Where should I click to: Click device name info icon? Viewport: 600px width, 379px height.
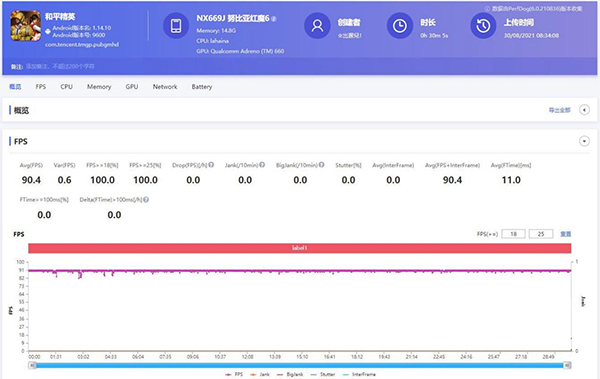[274, 19]
